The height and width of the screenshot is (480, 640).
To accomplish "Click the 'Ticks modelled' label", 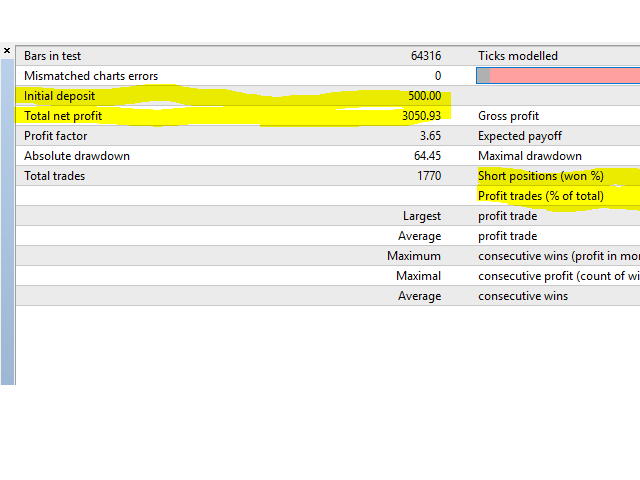I will pyautogui.click(x=518, y=56).
